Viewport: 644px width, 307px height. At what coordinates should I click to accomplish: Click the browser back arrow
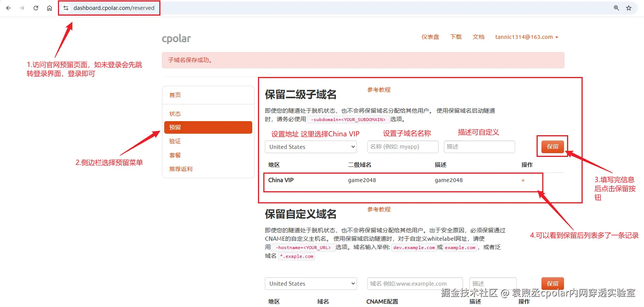pos(8,8)
